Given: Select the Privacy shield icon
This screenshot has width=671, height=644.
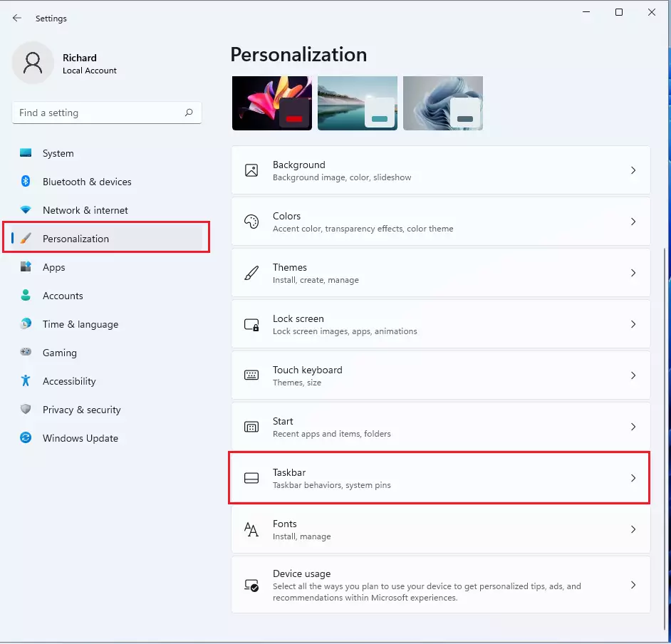Looking at the screenshot, I should (26, 409).
